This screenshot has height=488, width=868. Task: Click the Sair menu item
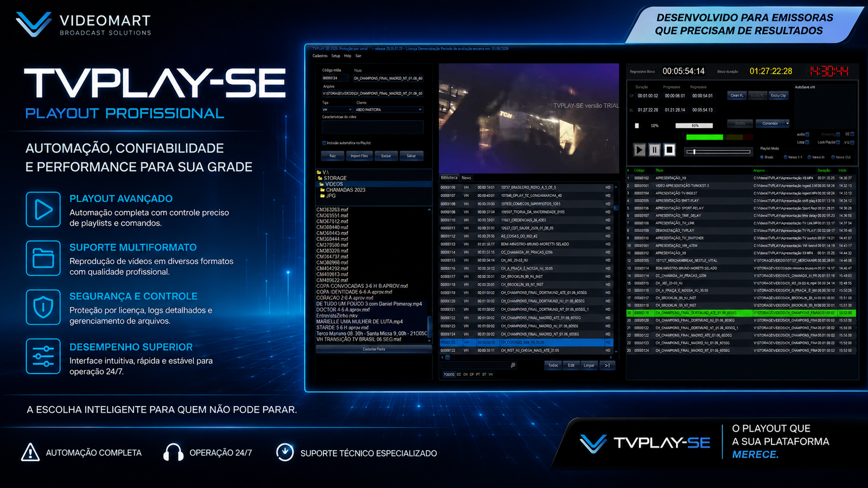pos(358,56)
